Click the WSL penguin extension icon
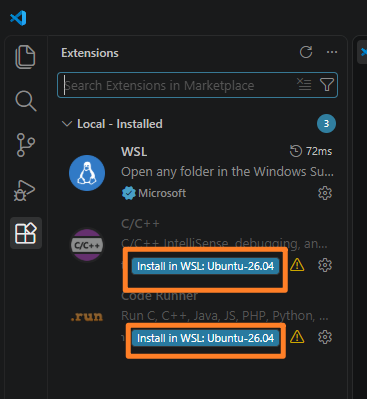Viewport: 367px width, 399px height. (87, 173)
